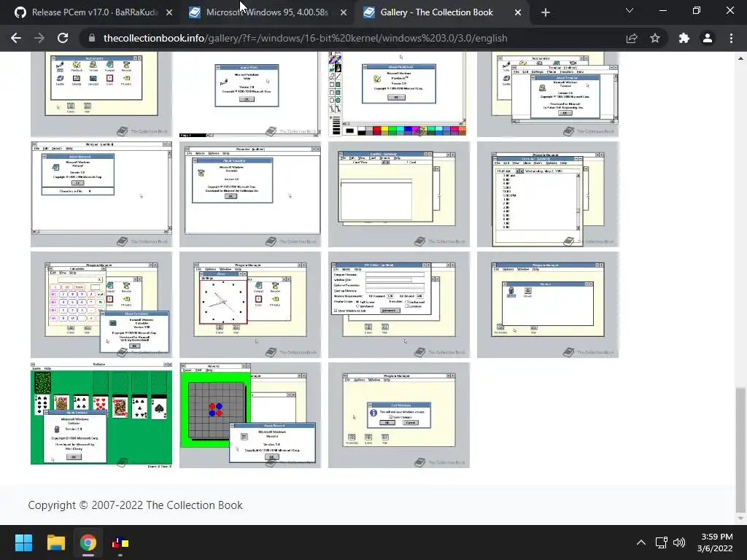Open the PCem app on the taskbar
The height and width of the screenshot is (560, 747).
120,542
